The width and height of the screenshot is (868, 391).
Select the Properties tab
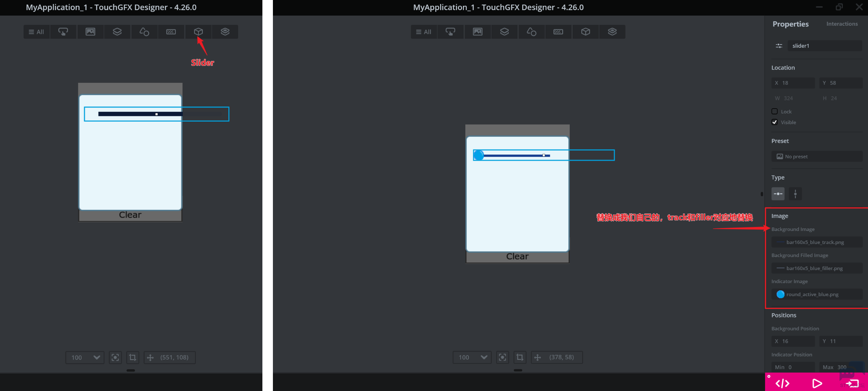(790, 24)
